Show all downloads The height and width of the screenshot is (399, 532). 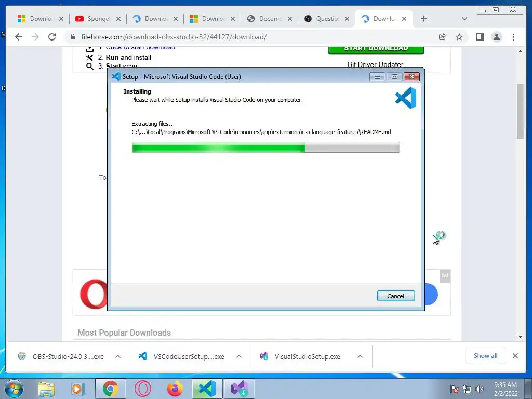click(x=486, y=356)
